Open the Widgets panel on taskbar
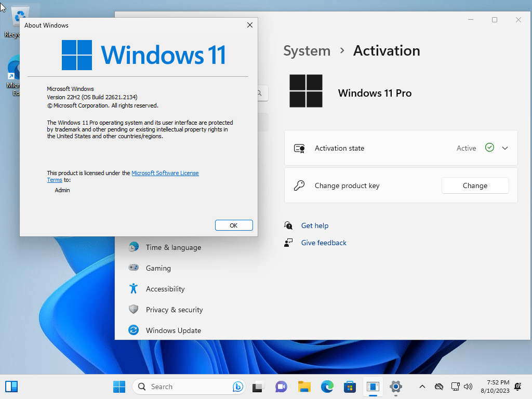This screenshot has height=399, width=532. 11,387
